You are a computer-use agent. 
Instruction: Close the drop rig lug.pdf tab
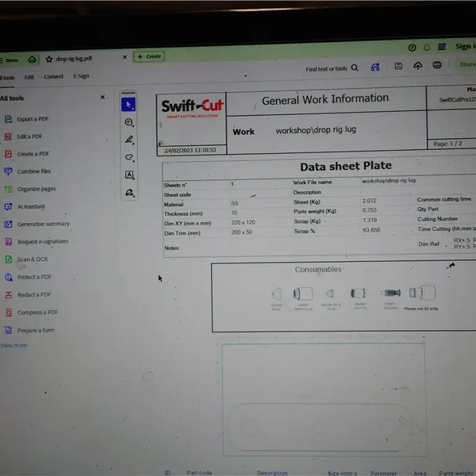(x=125, y=57)
